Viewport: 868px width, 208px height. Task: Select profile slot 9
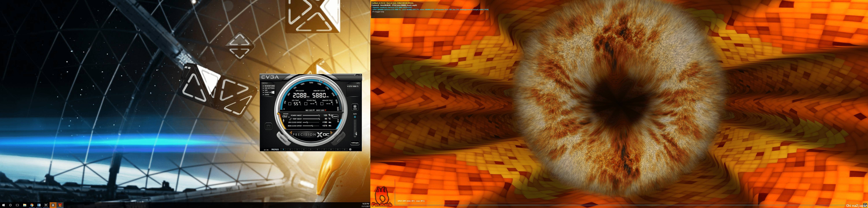tap(338, 149)
